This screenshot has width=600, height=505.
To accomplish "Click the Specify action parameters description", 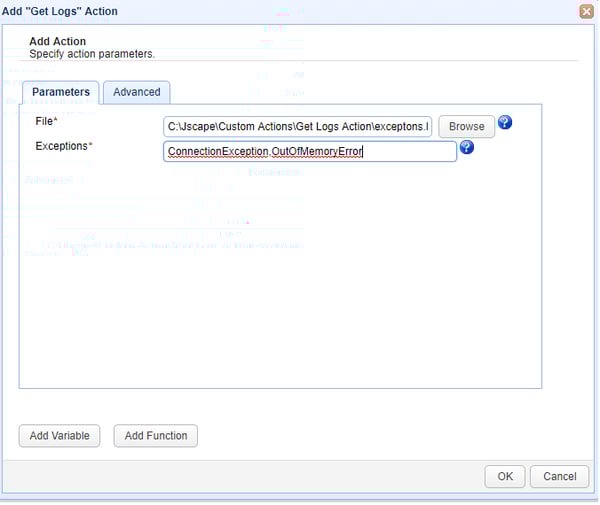I will coord(92,53).
